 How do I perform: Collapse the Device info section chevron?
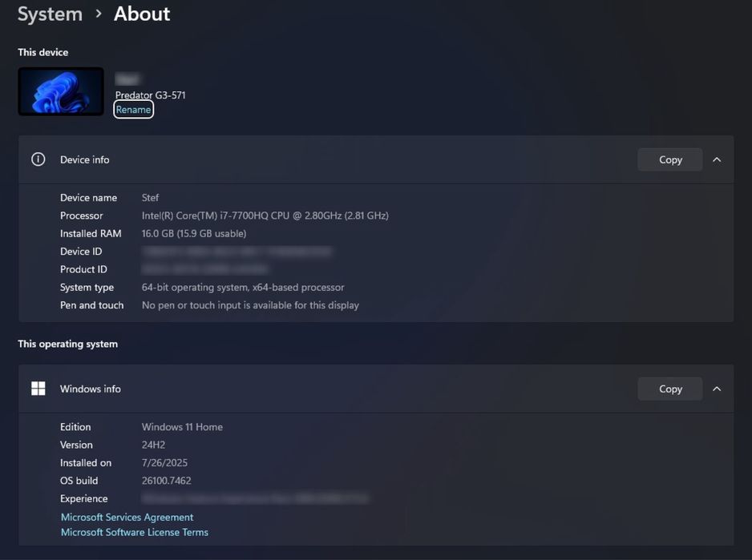(717, 159)
